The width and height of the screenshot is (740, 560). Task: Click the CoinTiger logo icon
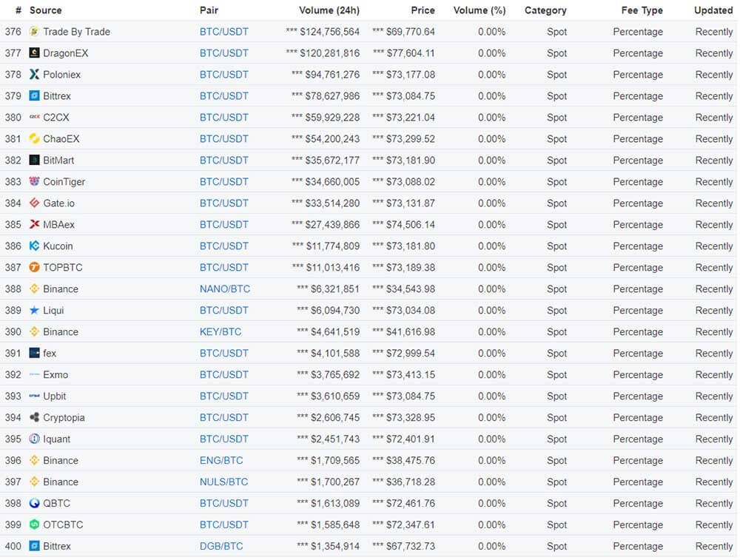tap(34, 182)
